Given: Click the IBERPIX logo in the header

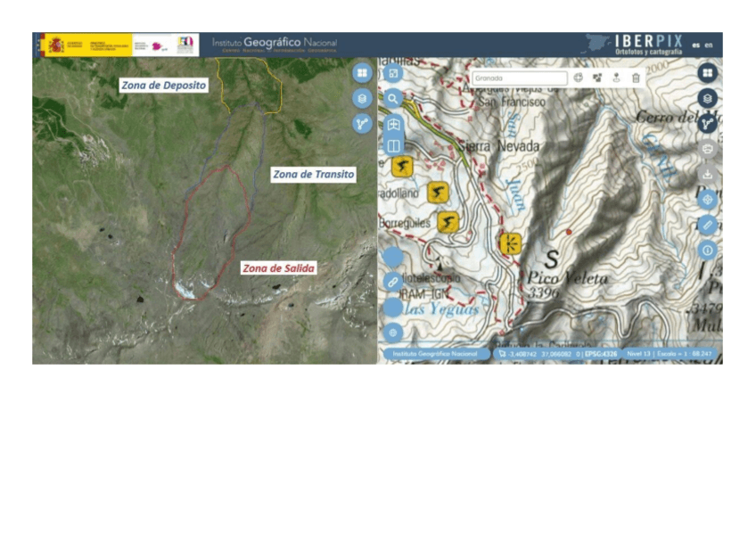Looking at the screenshot, I should click(636, 45).
